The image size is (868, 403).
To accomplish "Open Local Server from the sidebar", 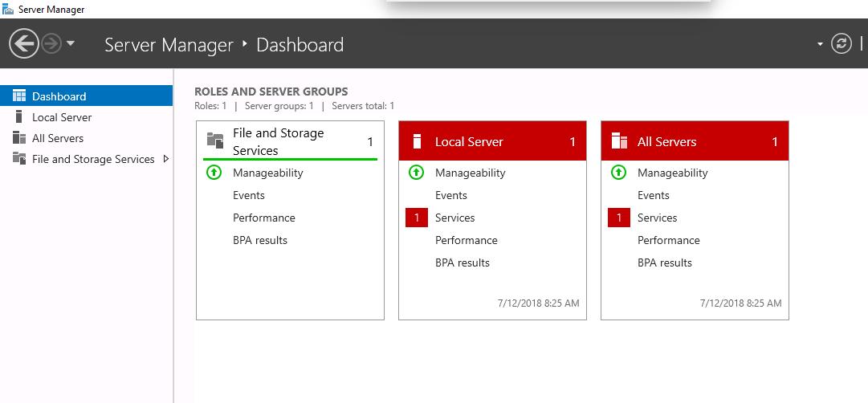I will click(x=62, y=117).
